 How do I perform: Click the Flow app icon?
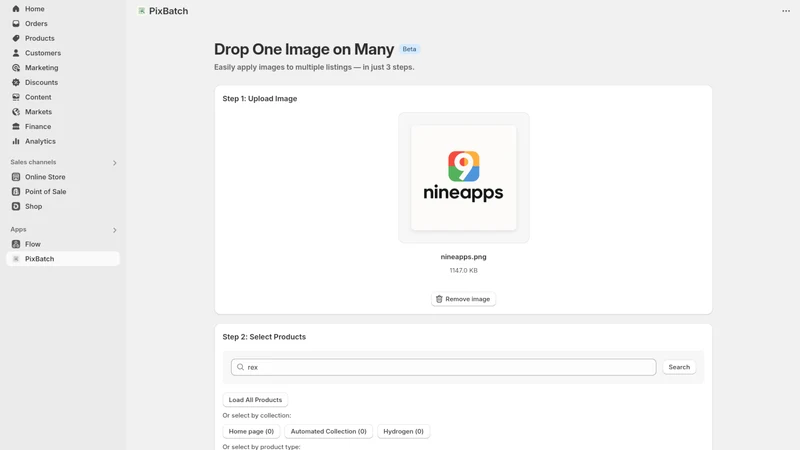[x=16, y=244]
